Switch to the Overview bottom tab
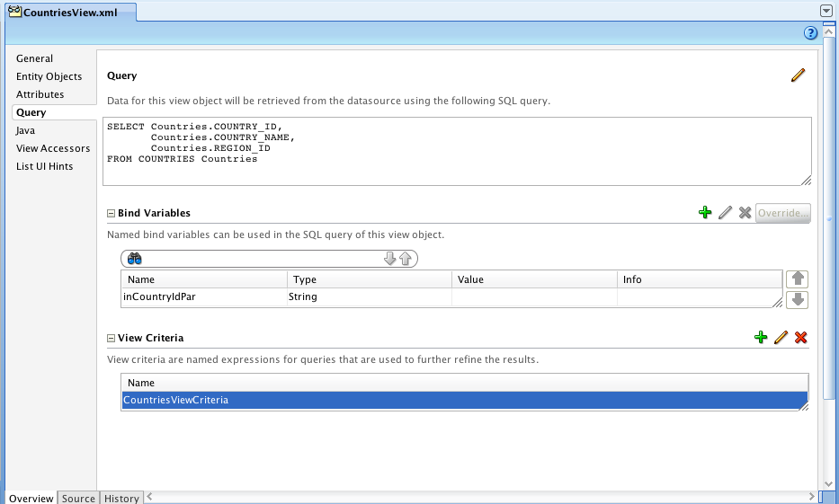Image resolution: width=839 pixels, height=504 pixels. coord(31,498)
